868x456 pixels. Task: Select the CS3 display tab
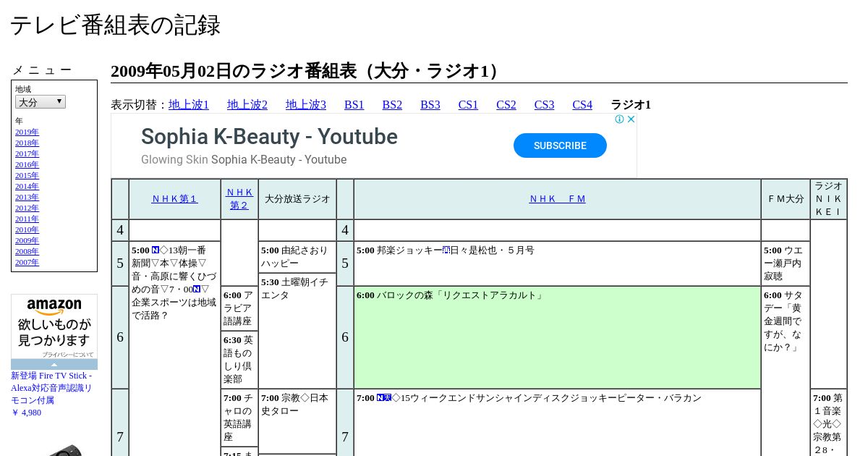[x=544, y=105]
